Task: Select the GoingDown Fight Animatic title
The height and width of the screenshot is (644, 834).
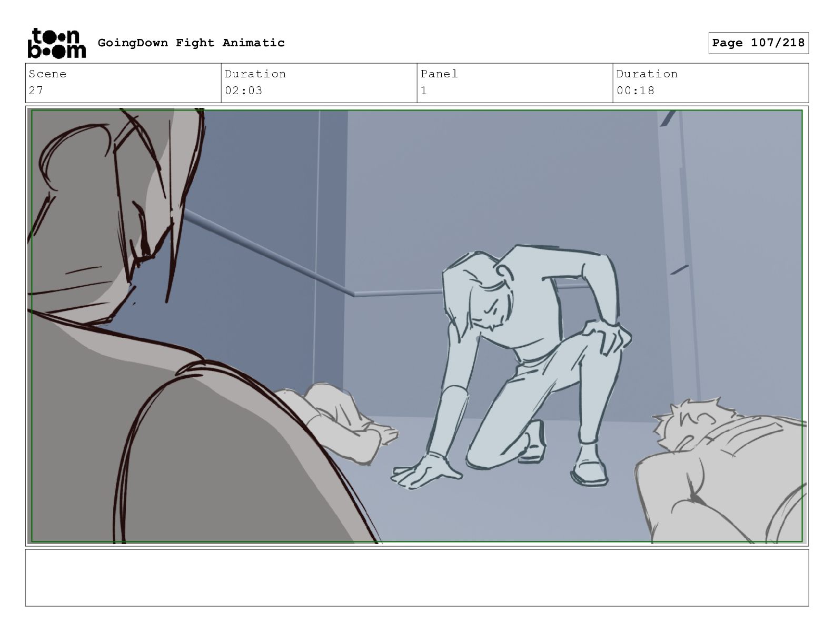Action: 191,43
